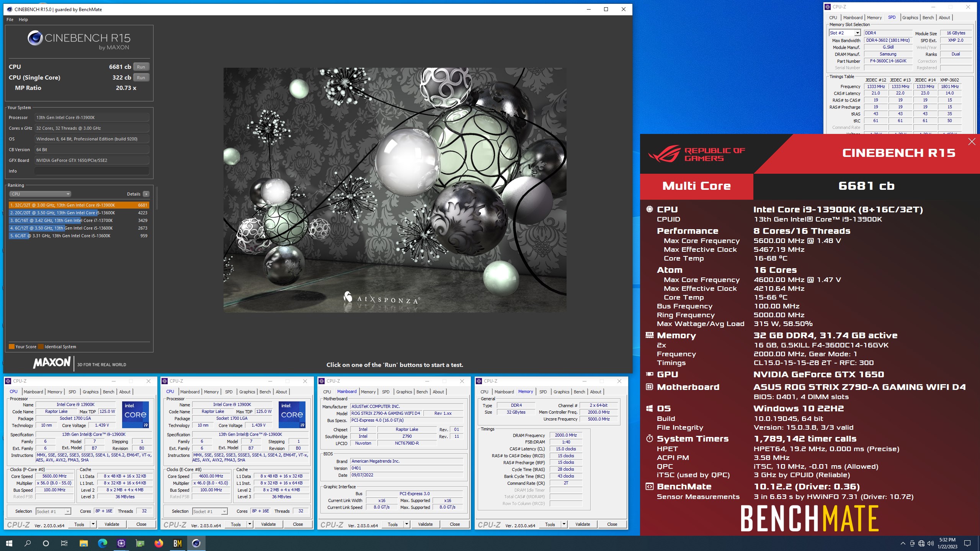The height and width of the screenshot is (551, 980).
Task: Select ranking row 6C/12T i5-13600K 2673
Action: pos(79,228)
